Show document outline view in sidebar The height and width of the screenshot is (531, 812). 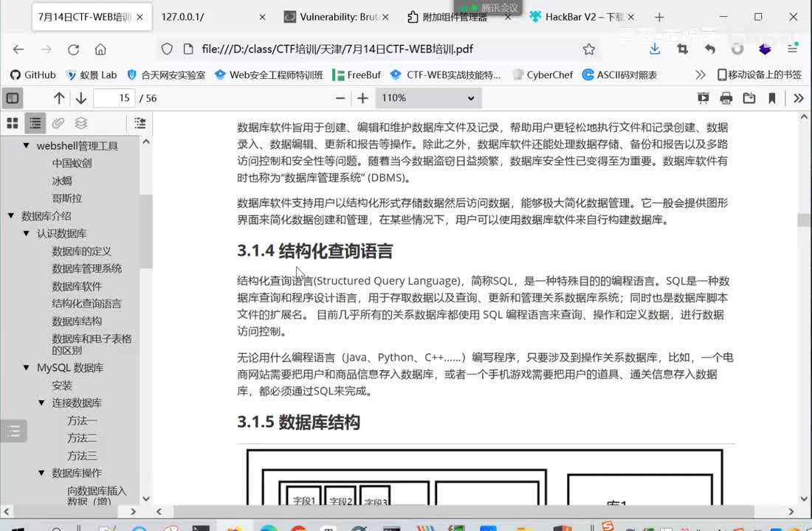click(x=35, y=123)
